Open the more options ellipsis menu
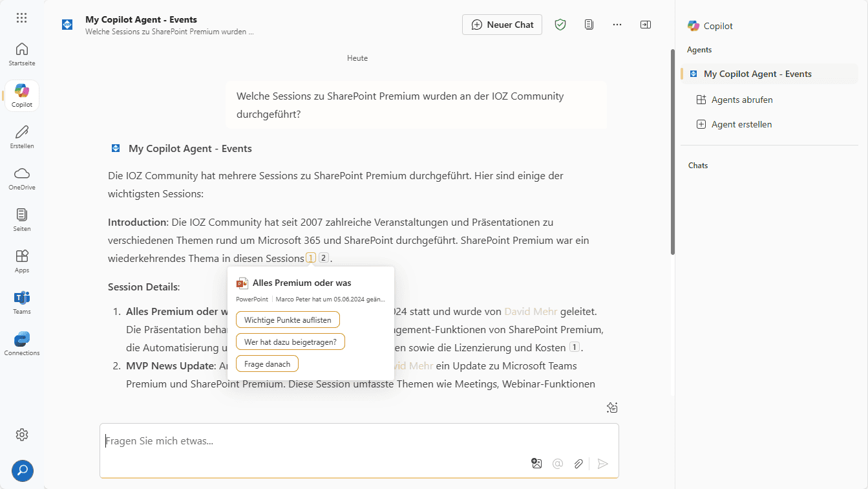 click(x=617, y=25)
